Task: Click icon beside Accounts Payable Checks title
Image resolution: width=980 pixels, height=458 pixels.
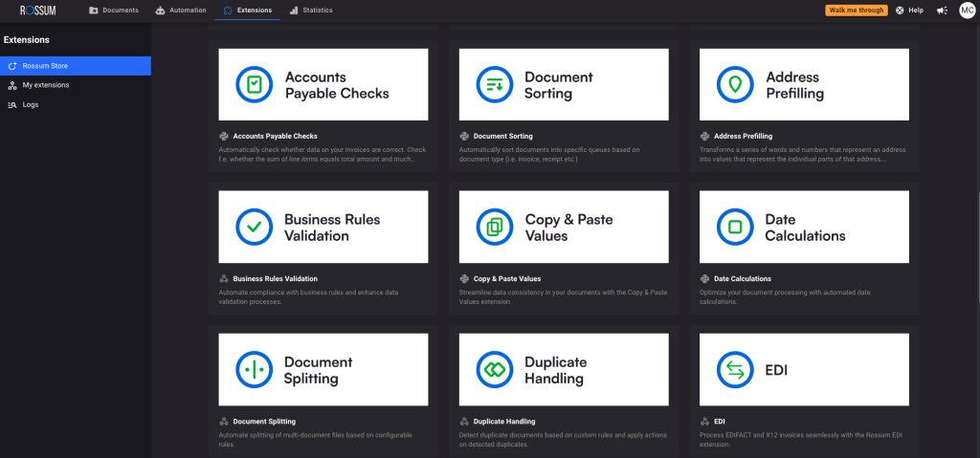Action: pyautogui.click(x=224, y=136)
